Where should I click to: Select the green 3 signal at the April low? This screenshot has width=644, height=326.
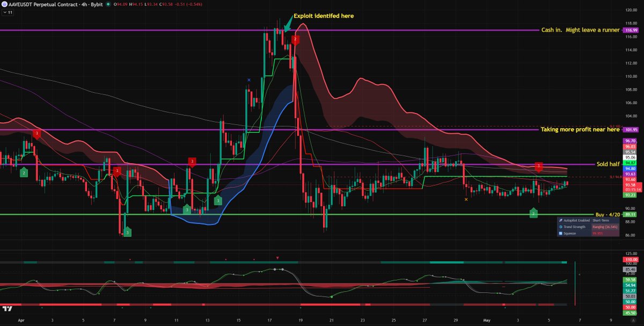[127, 232]
